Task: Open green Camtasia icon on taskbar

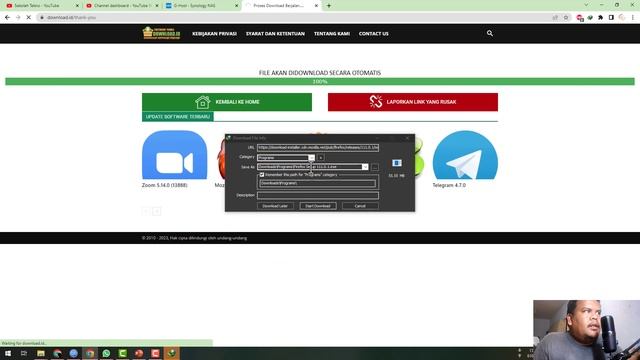Action: pos(122,353)
